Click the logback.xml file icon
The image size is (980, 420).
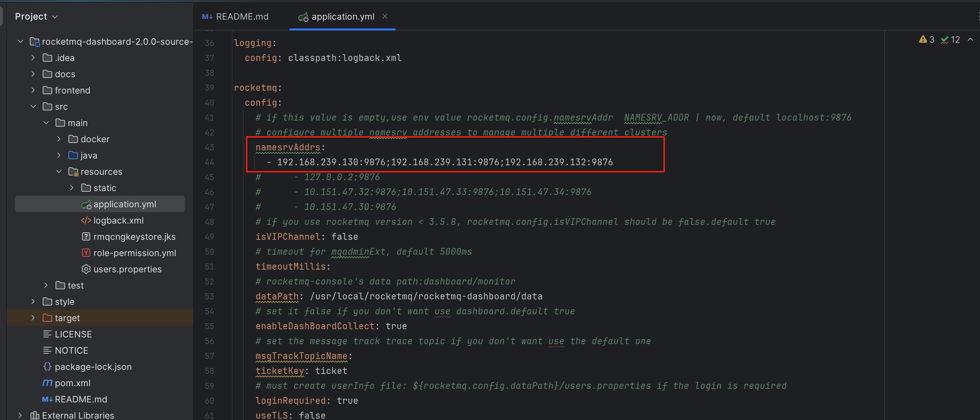[86, 220]
